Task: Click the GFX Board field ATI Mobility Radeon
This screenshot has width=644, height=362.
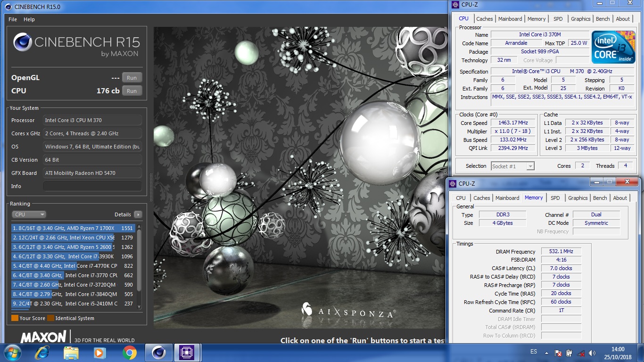Action: point(92,173)
